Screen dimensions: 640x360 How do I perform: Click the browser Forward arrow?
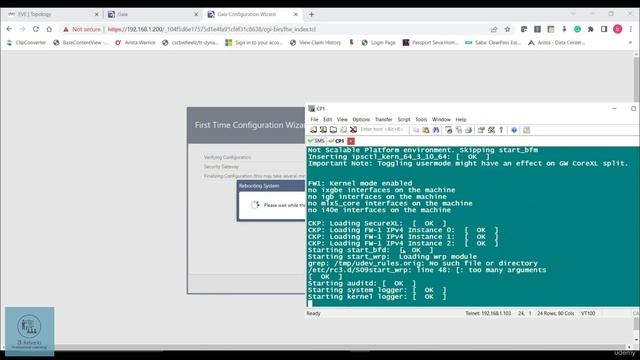pyautogui.click(x=22, y=29)
